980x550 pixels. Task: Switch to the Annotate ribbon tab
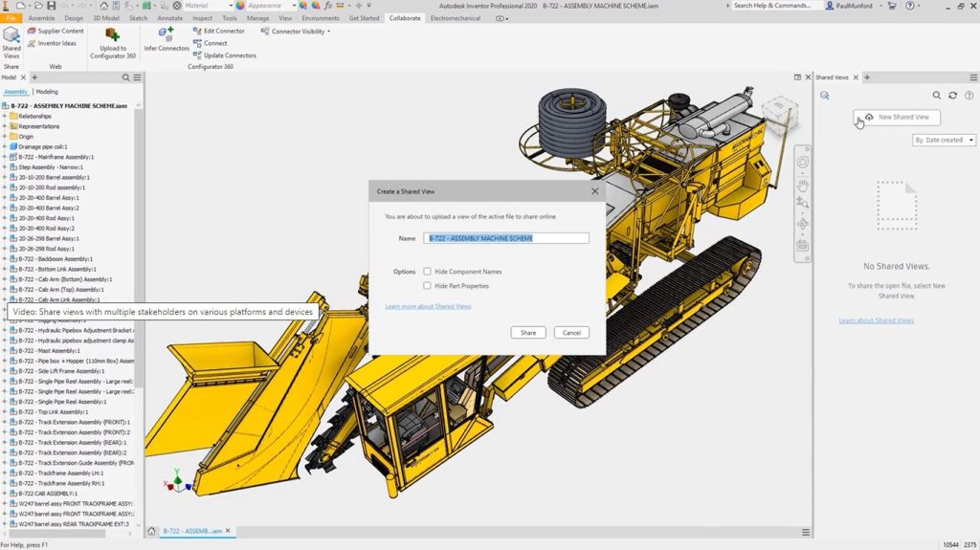(x=170, y=18)
